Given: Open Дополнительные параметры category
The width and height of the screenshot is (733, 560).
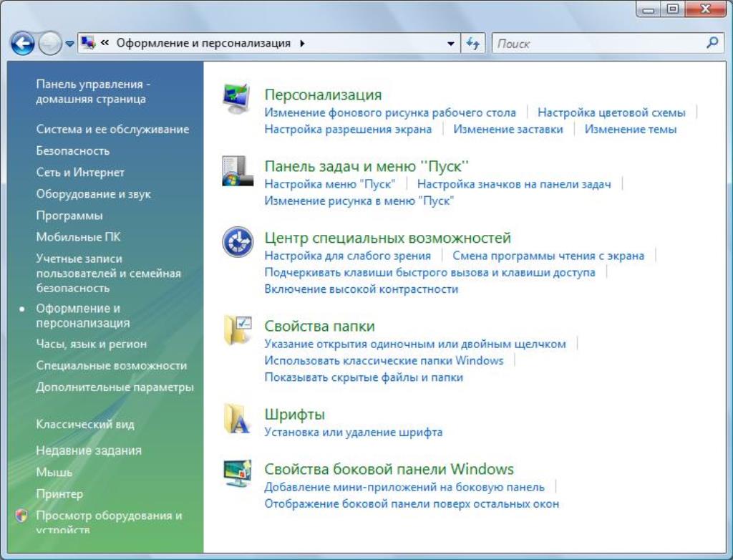Looking at the screenshot, I should [115, 387].
